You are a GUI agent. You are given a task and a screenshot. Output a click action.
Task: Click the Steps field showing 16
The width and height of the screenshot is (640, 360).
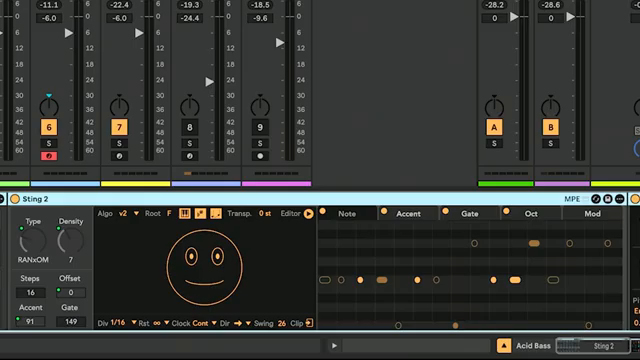click(x=31, y=292)
